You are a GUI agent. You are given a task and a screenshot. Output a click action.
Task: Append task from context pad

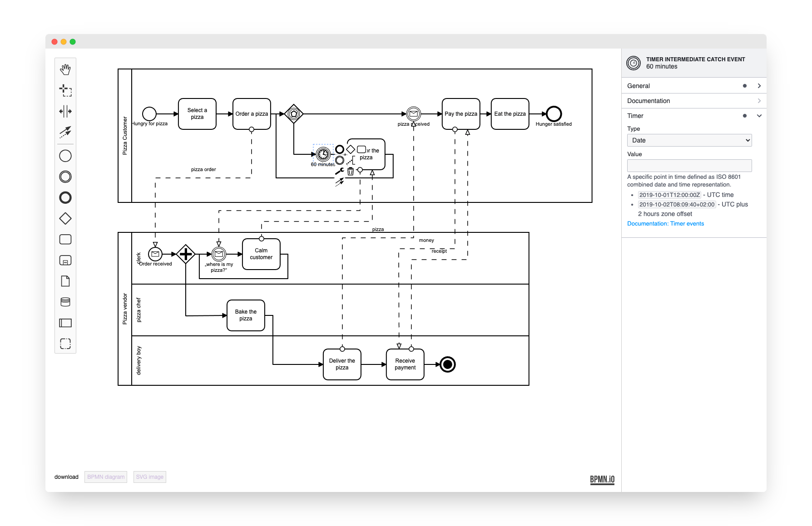point(361,149)
